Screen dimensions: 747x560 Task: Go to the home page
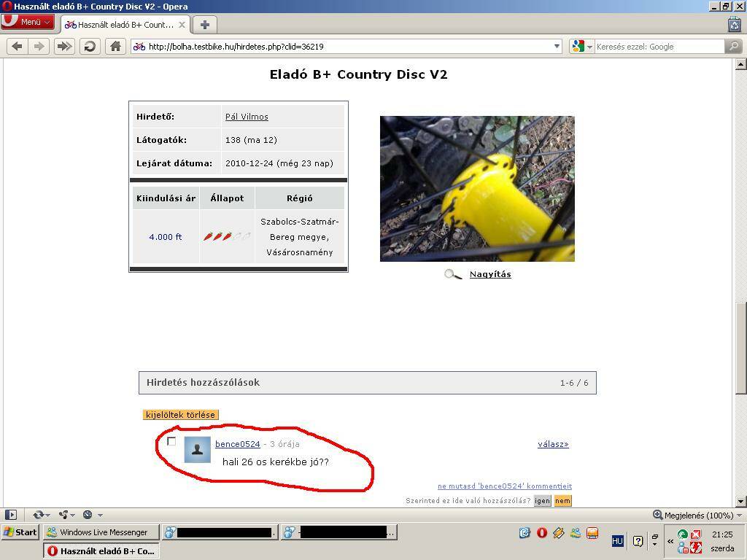click(x=115, y=46)
